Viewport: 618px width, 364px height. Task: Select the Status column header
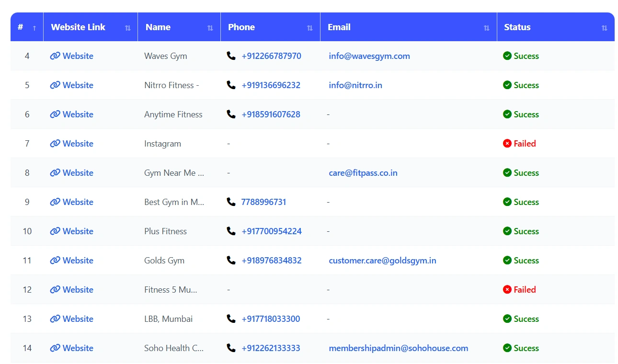tap(517, 27)
